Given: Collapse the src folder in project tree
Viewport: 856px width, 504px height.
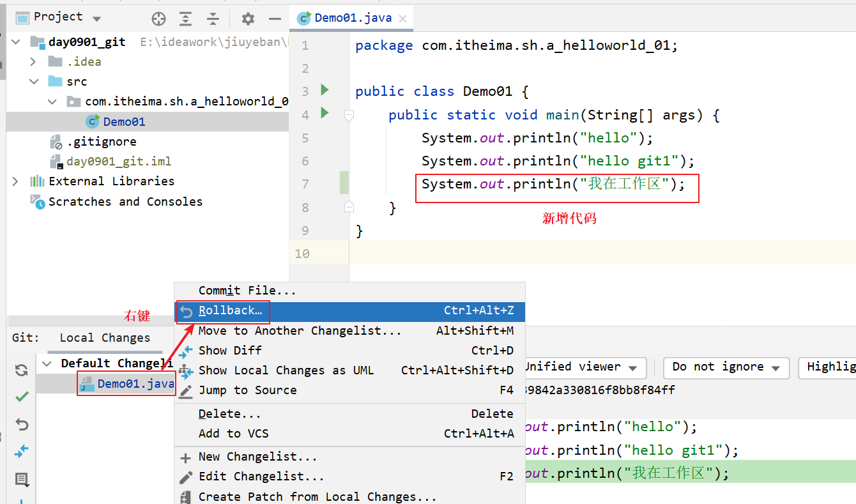Looking at the screenshot, I should point(34,82).
